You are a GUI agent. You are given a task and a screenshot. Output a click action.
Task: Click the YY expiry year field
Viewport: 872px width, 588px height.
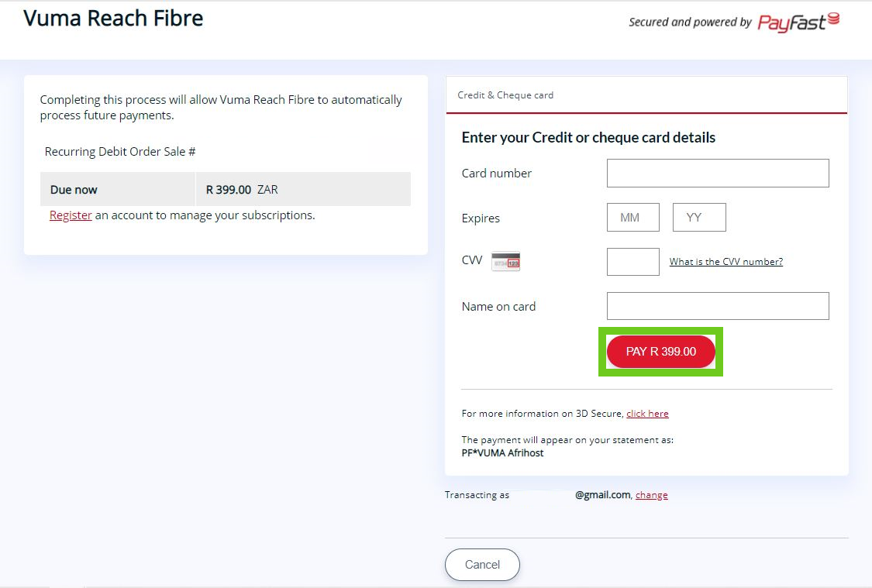coord(699,218)
